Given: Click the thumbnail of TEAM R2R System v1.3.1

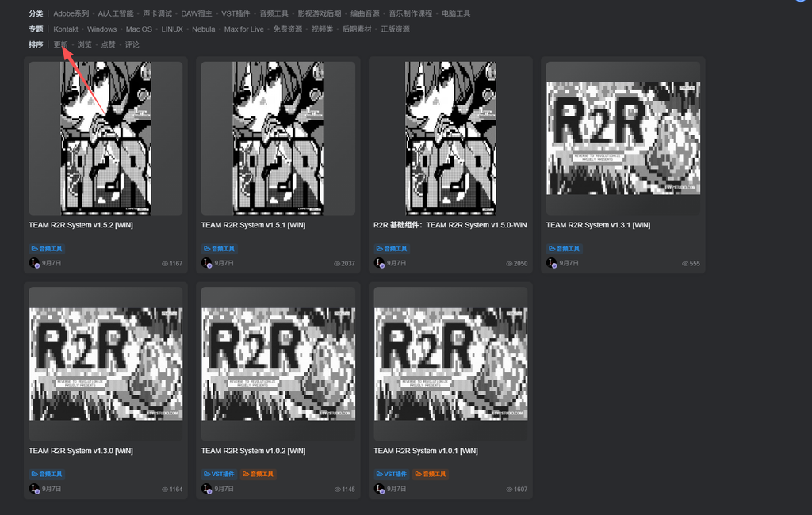Looking at the screenshot, I should coord(623,138).
